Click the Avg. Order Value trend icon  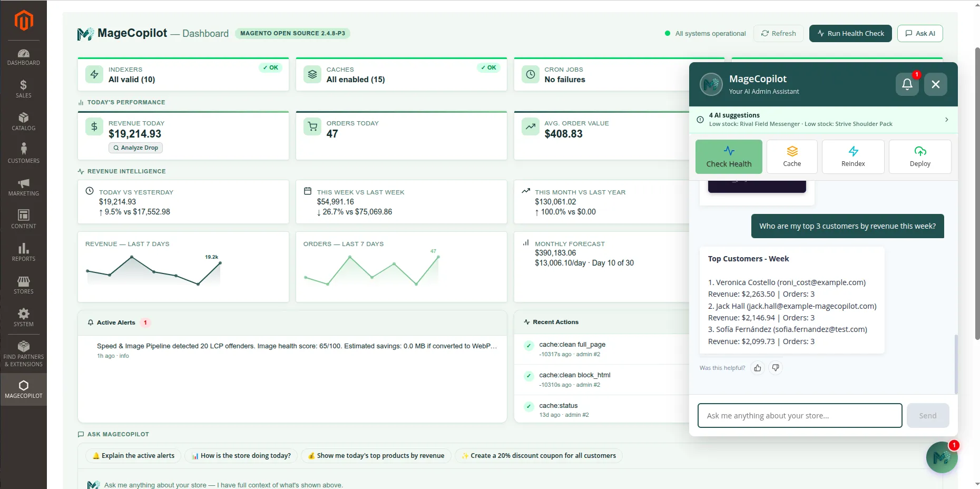[x=531, y=126]
